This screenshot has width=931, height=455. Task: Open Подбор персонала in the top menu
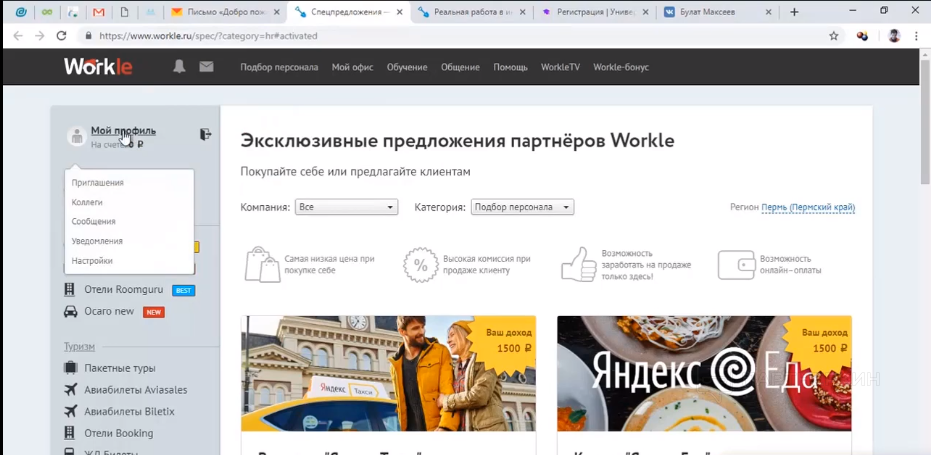279,67
